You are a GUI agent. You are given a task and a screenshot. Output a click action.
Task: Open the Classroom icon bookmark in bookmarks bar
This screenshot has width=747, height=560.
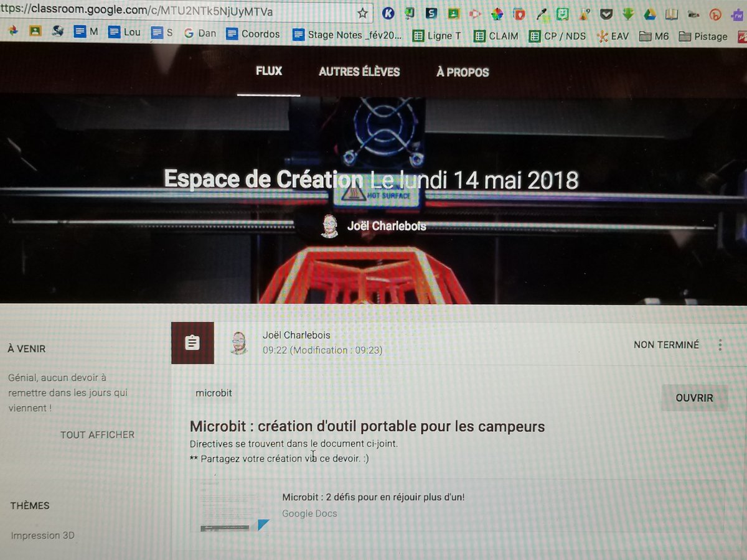tap(36, 31)
